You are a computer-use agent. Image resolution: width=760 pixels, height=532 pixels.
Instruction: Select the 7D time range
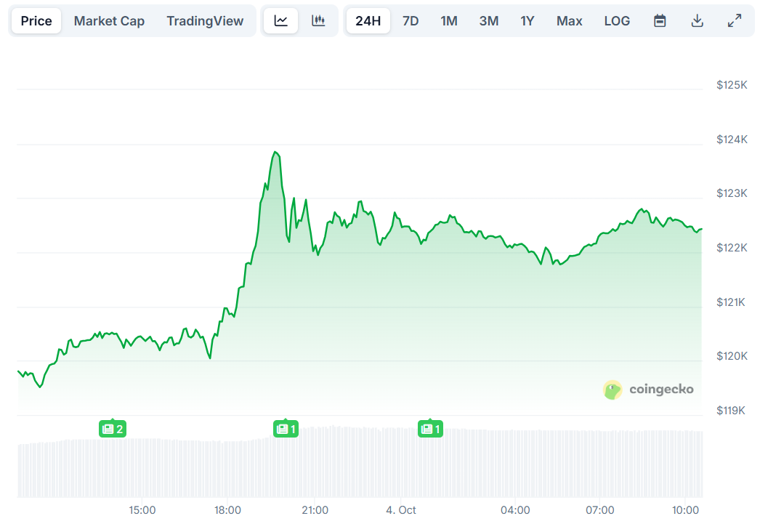(x=411, y=21)
